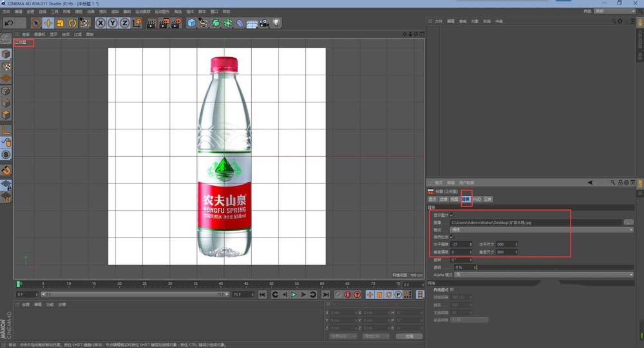This screenshot has height=348, width=644.
Task: Switch to the HUD tab
Action: click(477, 199)
